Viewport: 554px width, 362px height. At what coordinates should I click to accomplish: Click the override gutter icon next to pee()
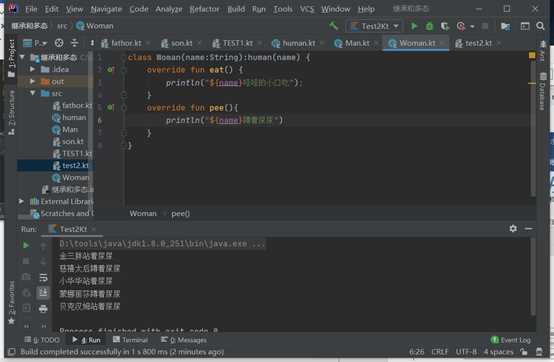pyautogui.click(x=110, y=107)
